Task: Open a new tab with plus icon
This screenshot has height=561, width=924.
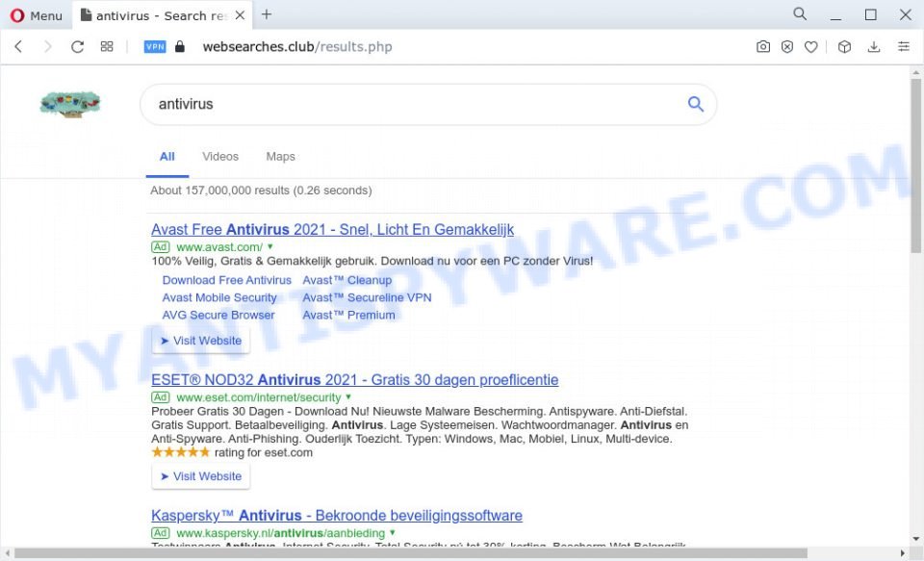Action: (267, 14)
